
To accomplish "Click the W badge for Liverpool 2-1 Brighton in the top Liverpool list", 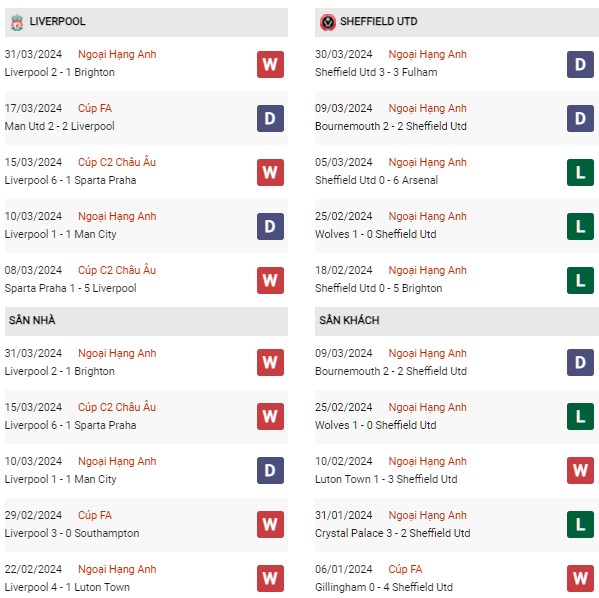I will coord(270,65).
